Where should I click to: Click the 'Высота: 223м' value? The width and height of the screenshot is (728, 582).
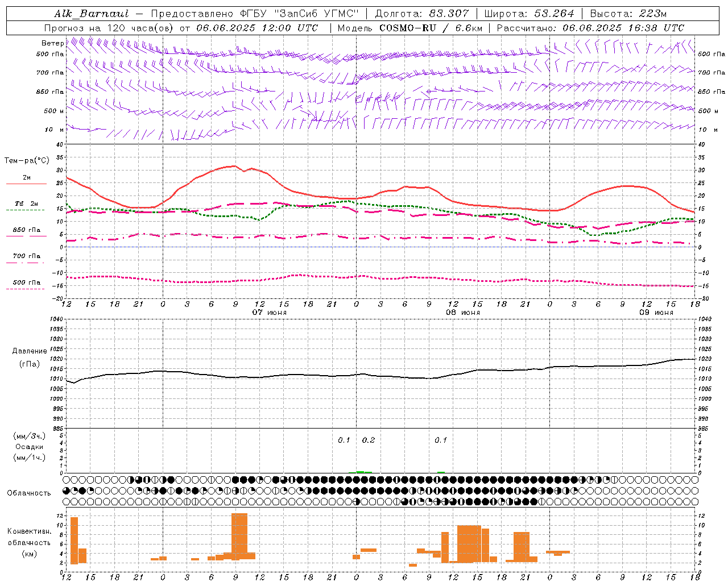(x=628, y=14)
